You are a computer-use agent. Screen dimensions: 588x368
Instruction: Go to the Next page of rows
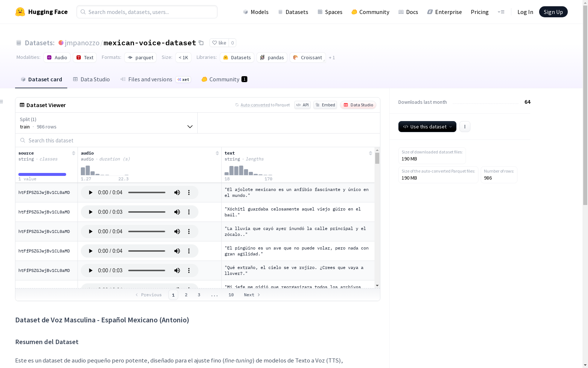pyautogui.click(x=252, y=295)
